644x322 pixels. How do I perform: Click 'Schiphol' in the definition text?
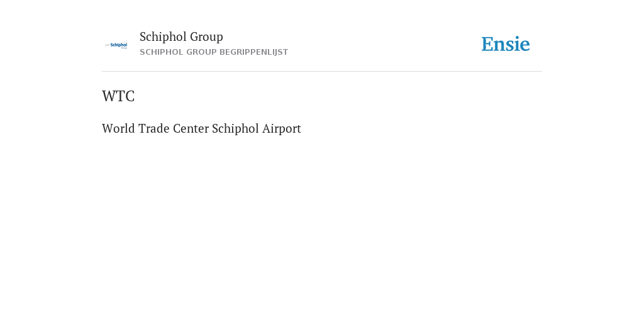[235, 128]
